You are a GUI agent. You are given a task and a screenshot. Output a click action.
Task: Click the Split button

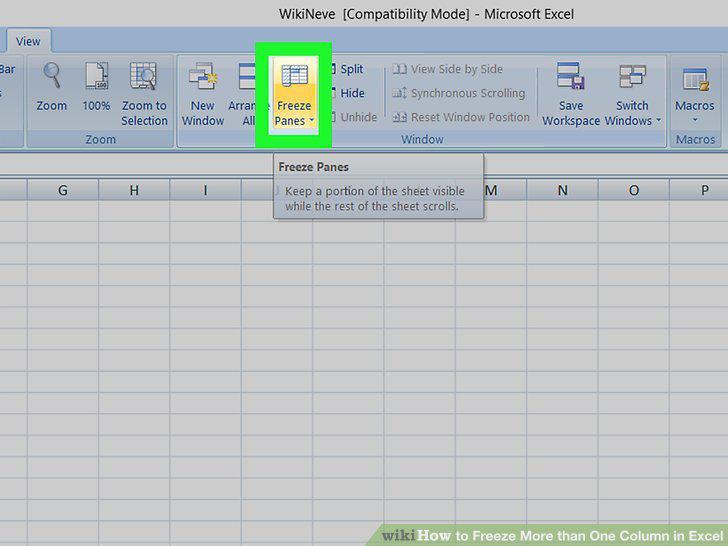click(347, 69)
